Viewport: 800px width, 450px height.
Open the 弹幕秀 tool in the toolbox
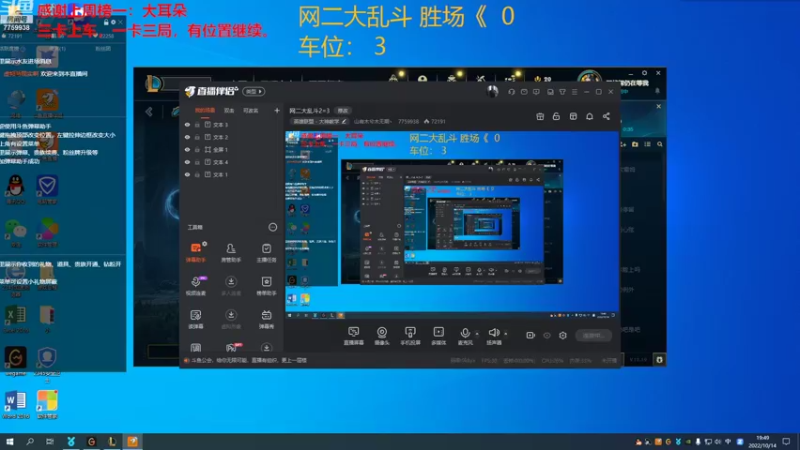pos(266,319)
